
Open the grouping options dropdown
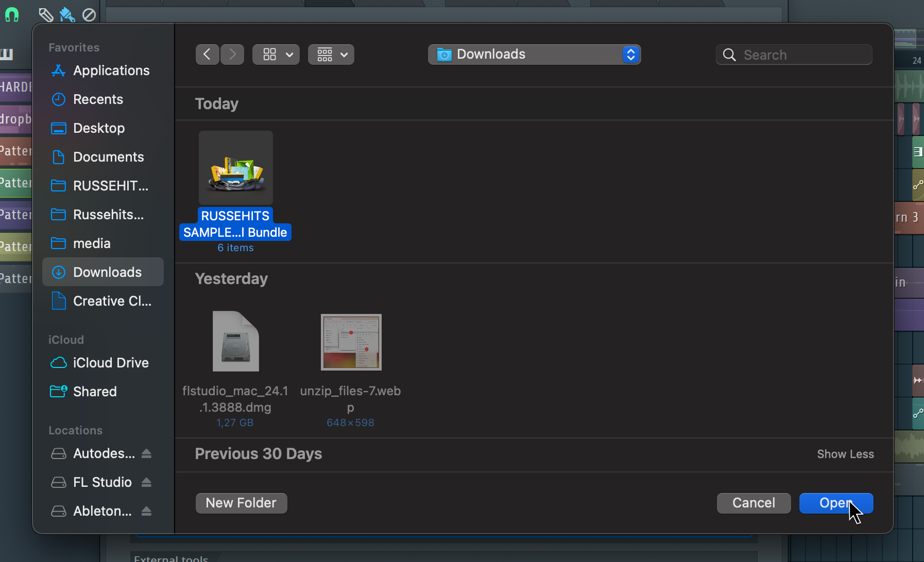(x=331, y=55)
